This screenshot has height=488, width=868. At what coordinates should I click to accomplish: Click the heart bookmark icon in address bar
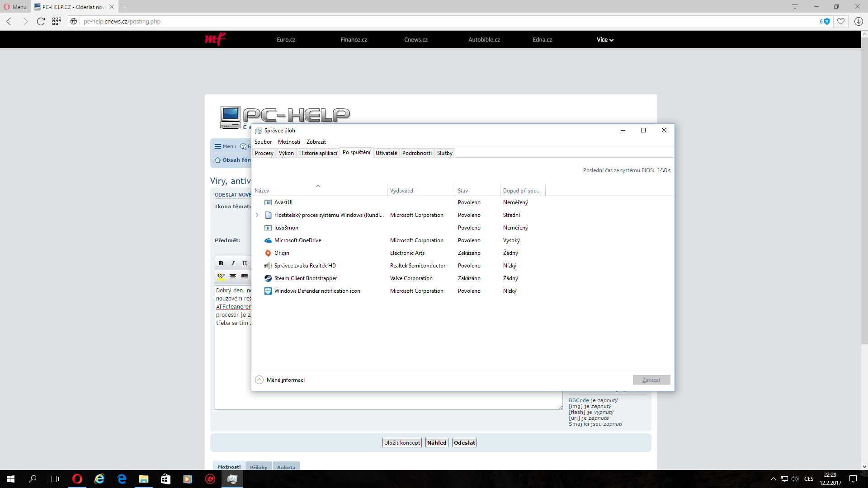pos(841,21)
